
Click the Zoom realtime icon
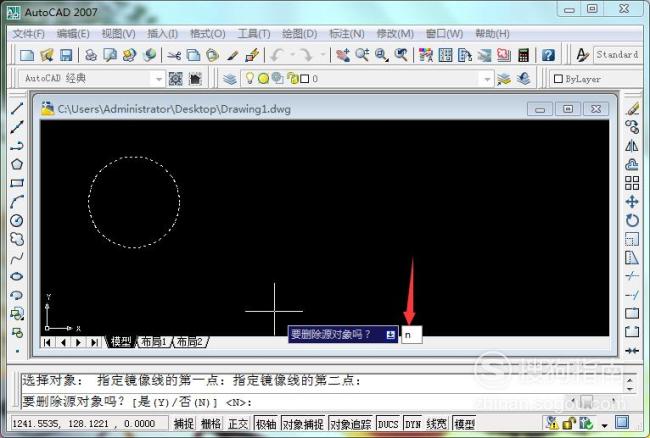pyautogui.click(x=362, y=55)
